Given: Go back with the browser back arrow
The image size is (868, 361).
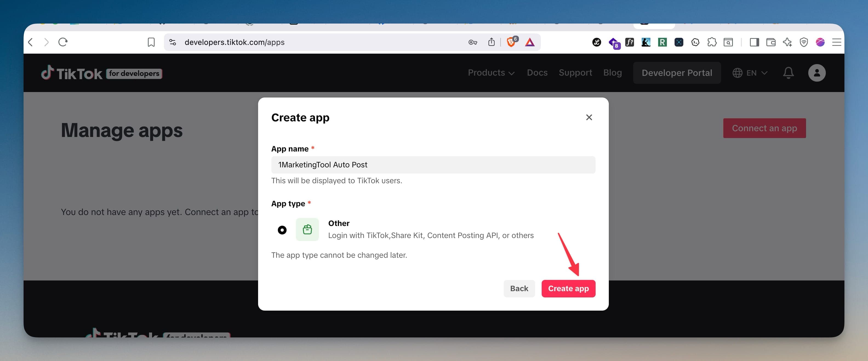Looking at the screenshot, I should pos(30,42).
